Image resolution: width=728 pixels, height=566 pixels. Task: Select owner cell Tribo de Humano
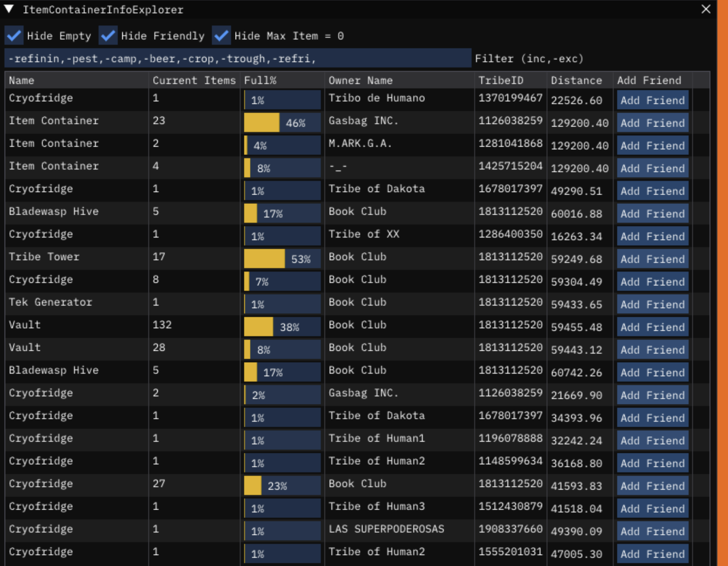point(377,98)
